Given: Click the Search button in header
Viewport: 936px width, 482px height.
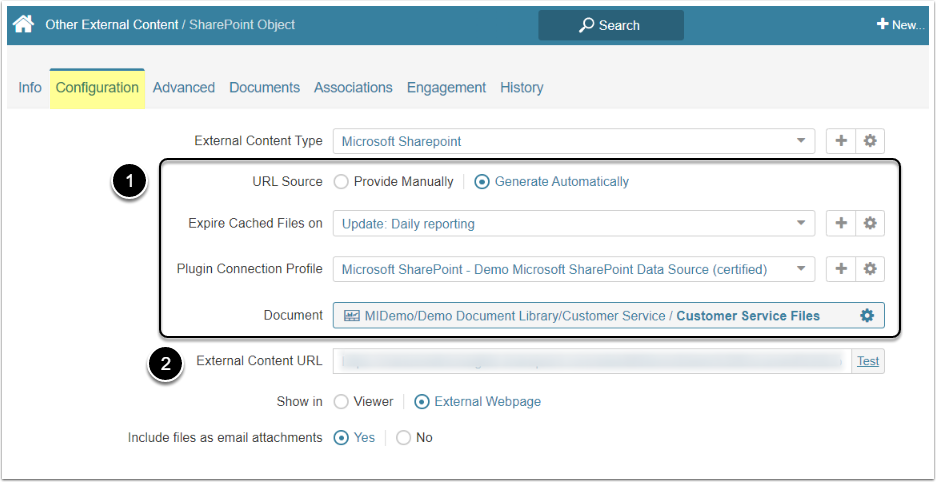Looking at the screenshot, I should tap(610, 25).
